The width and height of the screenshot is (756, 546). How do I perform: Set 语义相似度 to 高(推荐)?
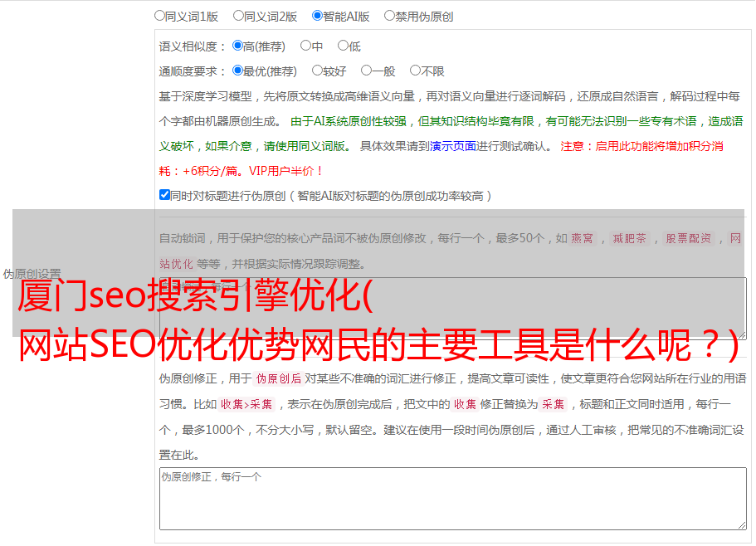(x=237, y=46)
